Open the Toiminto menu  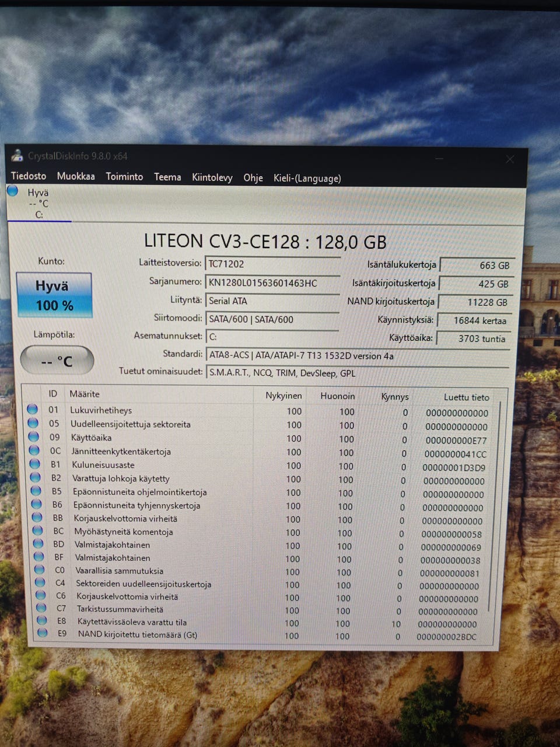point(124,177)
